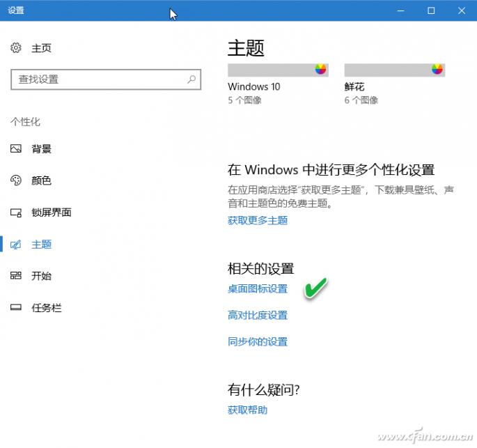
Task: Click the color wheel on Windows 10 theme
Action: coord(320,70)
